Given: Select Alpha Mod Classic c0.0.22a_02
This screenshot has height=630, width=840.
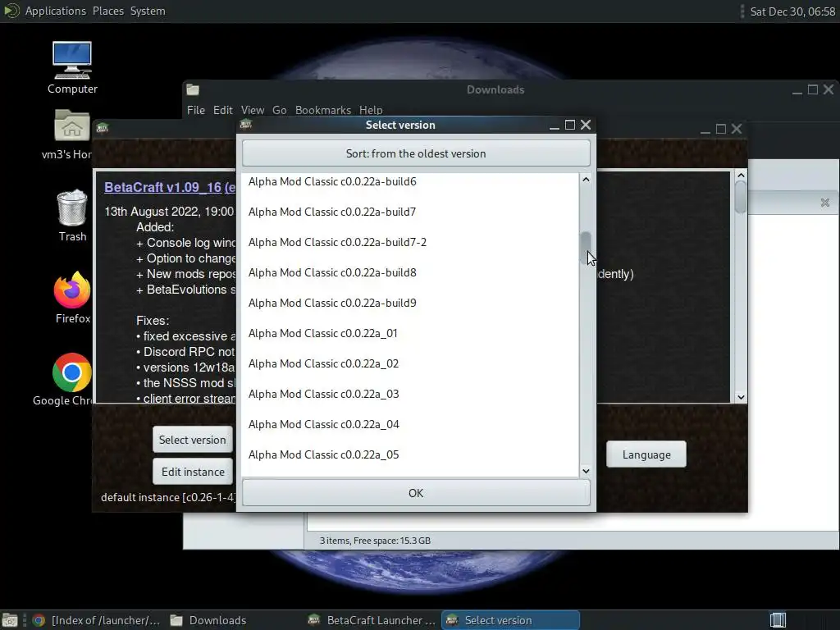Looking at the screenshot, I should tap(410, 363).
